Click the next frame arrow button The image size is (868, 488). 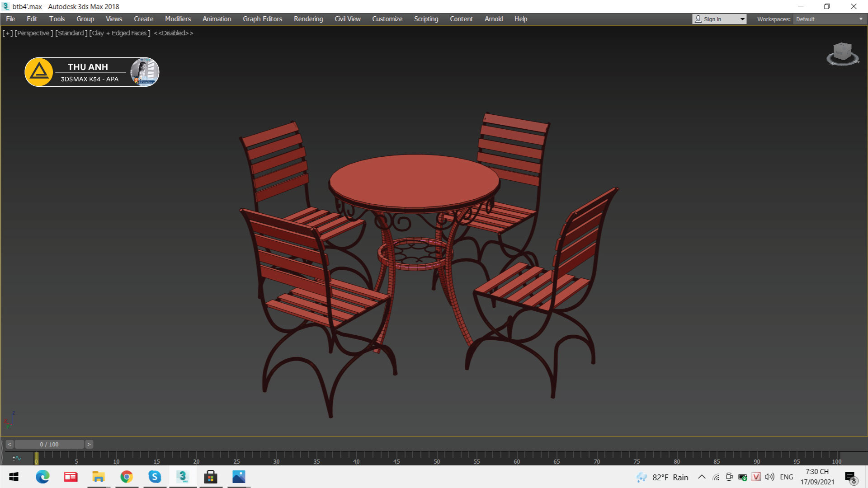pyautogui.click(x=89, y=444)
